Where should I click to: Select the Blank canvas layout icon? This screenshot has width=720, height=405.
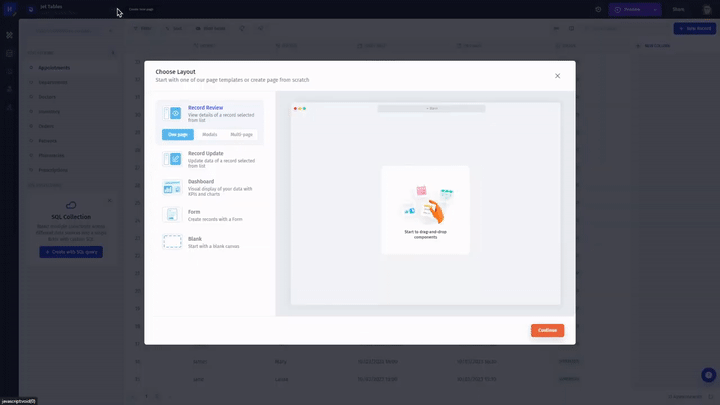point(172,242)
